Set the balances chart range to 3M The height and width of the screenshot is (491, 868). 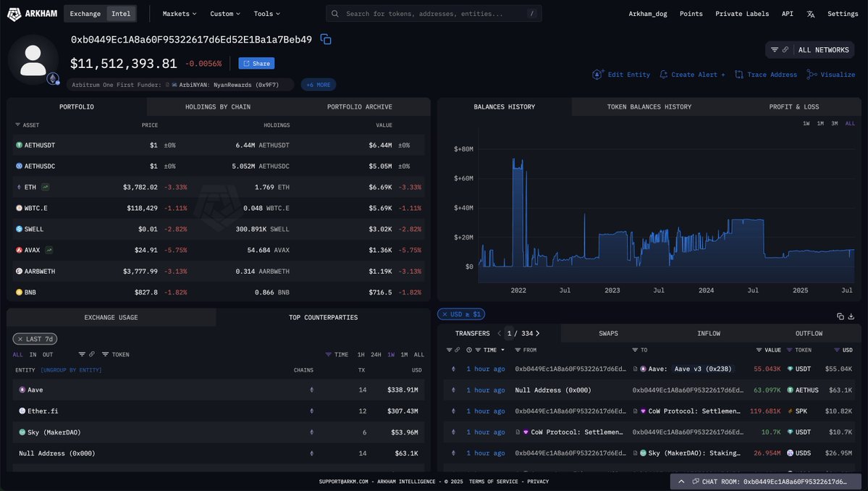pyautogui.click(x=834, y=123)
